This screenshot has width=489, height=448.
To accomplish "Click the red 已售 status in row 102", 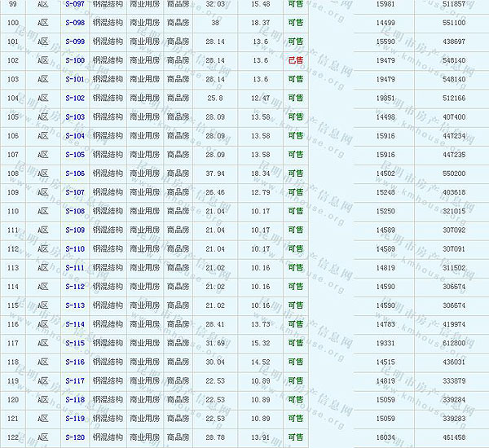I will click(x=295, y=60).
